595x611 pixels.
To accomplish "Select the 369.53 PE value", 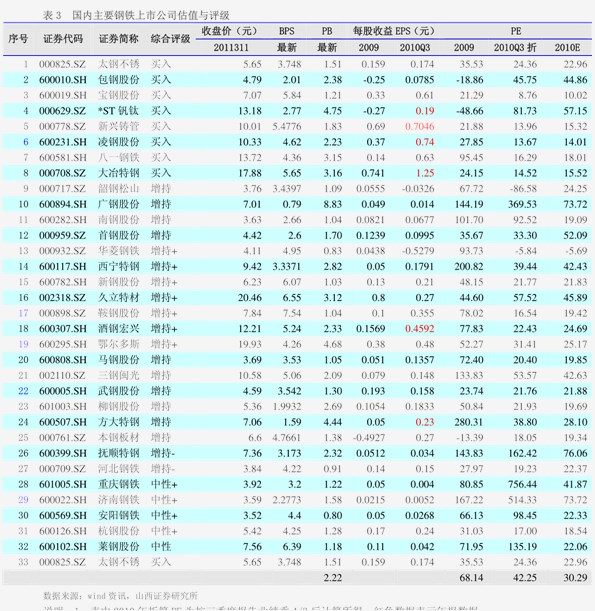I will [523, 204].
